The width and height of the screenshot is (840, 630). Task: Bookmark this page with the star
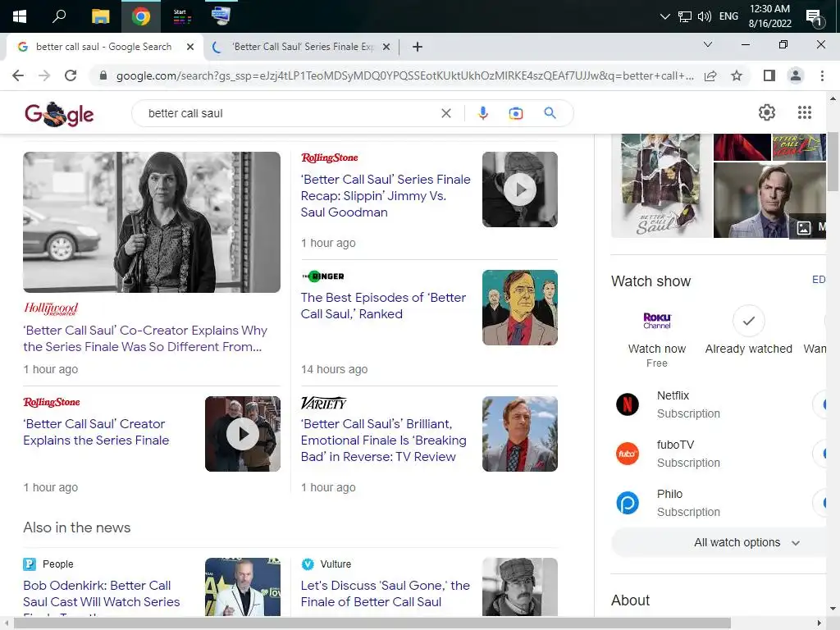[737, 75]
